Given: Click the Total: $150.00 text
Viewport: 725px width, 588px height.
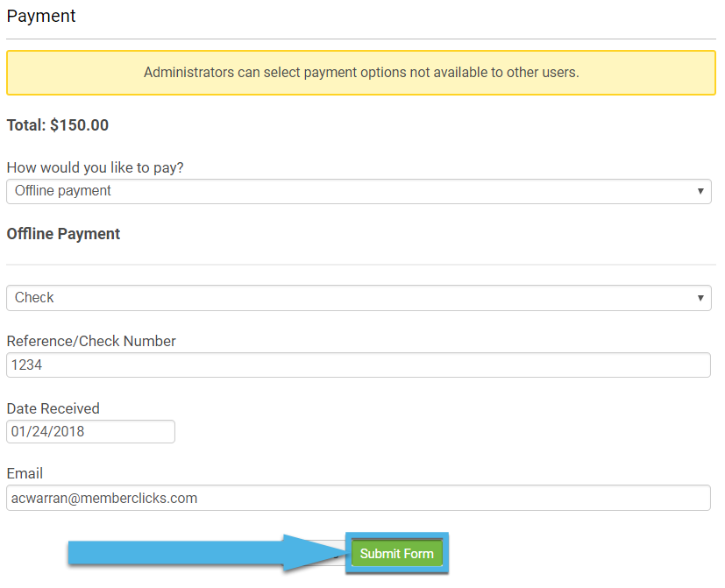Looking at the screenshot, I should (x=58, y=125).
